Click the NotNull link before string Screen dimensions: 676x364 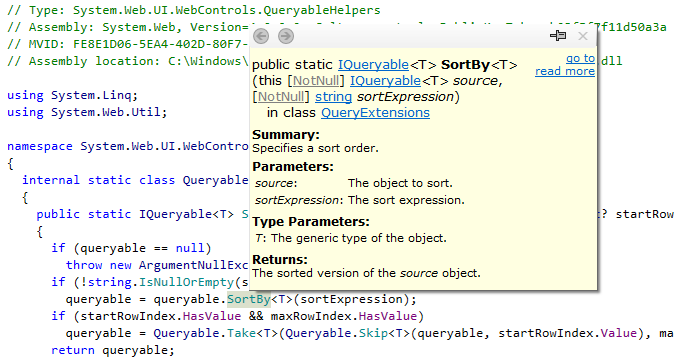coord(281,97)
